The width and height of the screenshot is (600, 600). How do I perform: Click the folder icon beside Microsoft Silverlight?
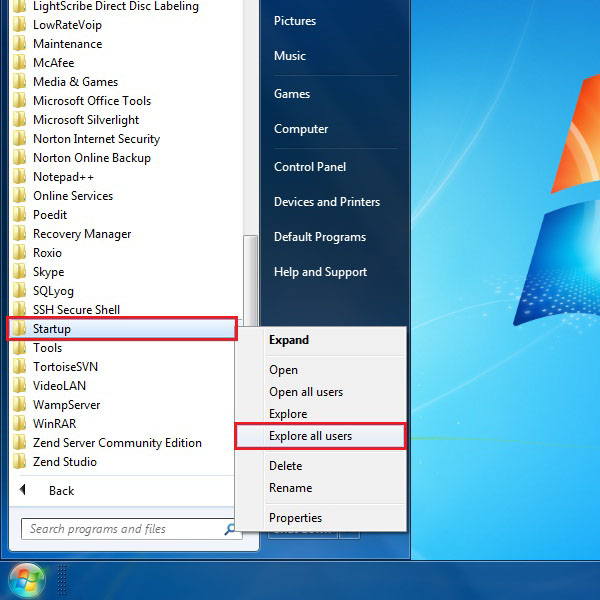tap(19, 120)
